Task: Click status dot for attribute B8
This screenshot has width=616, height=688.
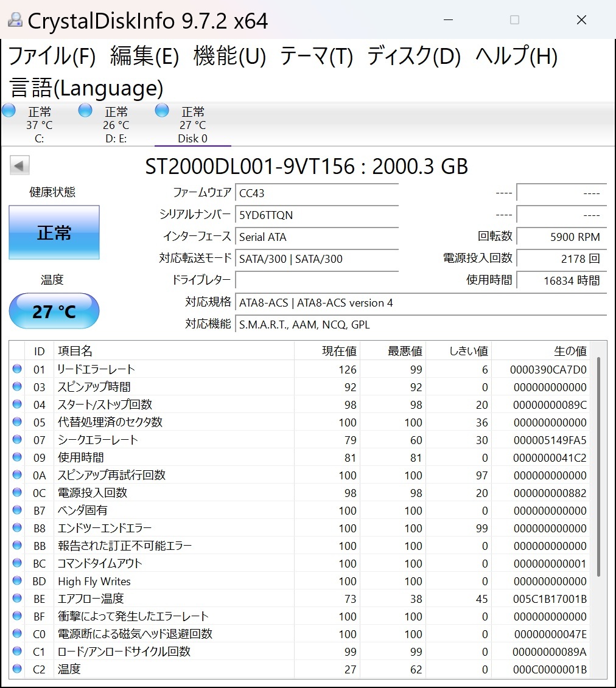Action: (17, 527)
